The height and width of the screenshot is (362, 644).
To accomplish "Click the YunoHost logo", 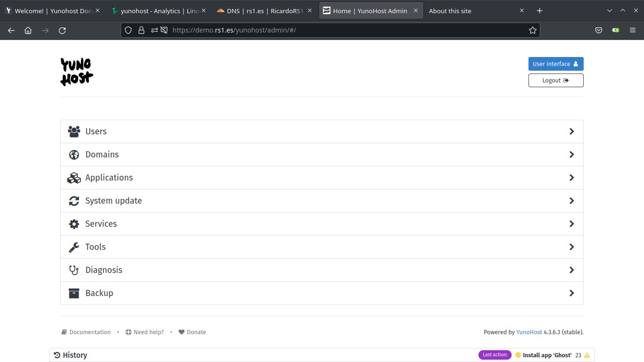I will tap(76, 72).
